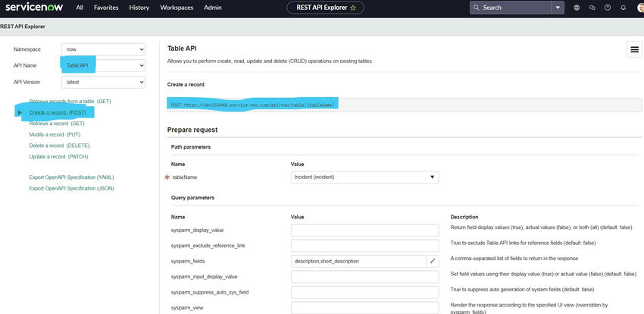This screenshot has height=314, width=644.
Task: Select Modify a record (PUT)
Action: pyautogui.click(x=55, y=134)
